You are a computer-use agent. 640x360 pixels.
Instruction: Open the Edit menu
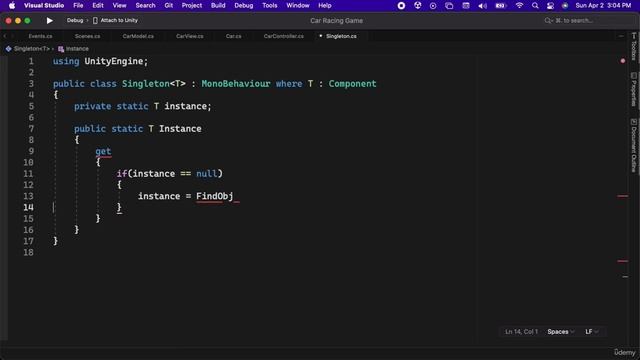98,5
